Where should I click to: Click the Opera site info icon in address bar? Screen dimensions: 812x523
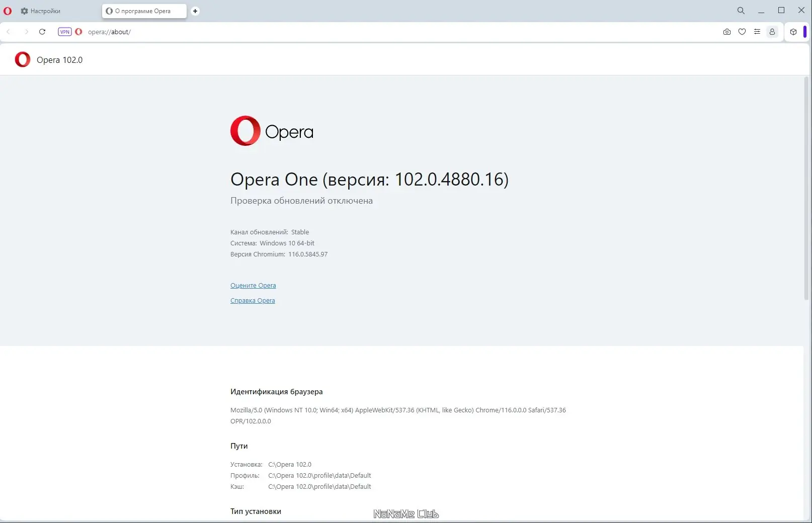pyautogui.click(x=78, y=32)
